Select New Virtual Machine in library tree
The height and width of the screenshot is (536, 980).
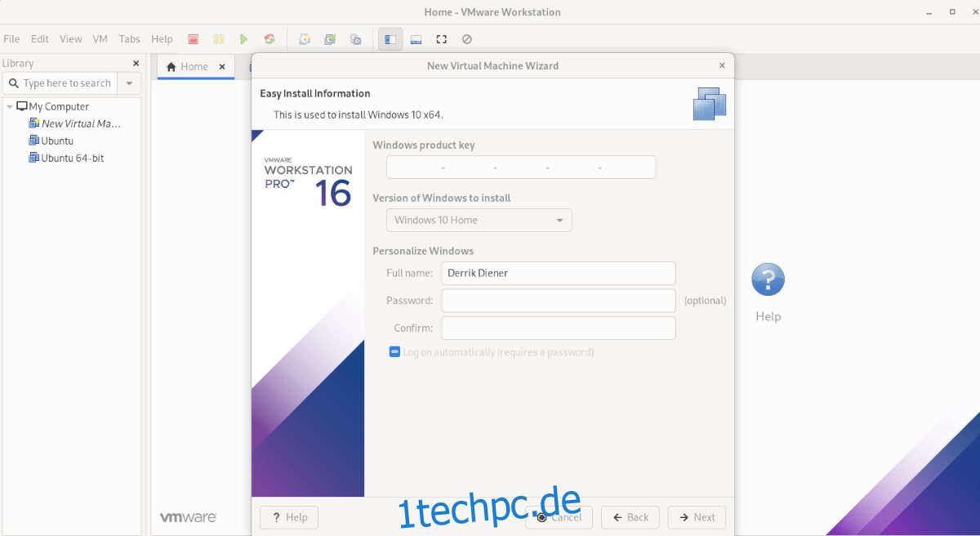tap(81, 123)
